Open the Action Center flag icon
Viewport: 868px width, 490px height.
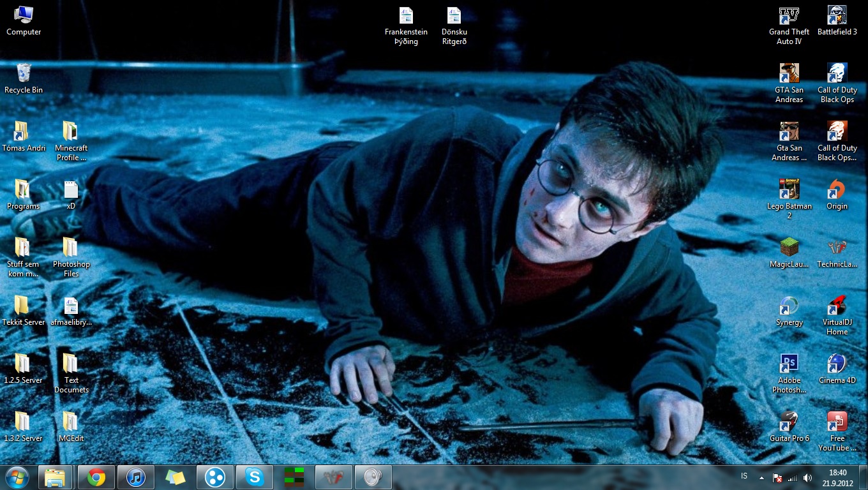pyautogui.click(x=777, y=477)
